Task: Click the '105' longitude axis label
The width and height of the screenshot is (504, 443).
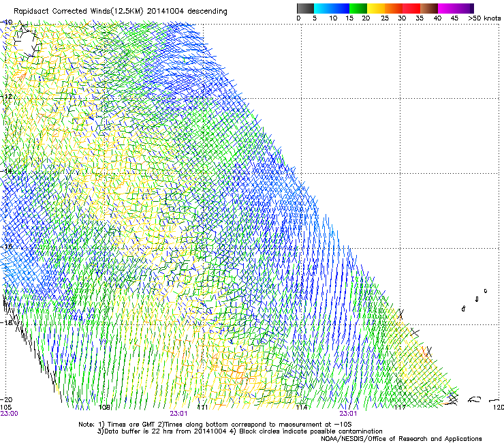Action: tap(5, 408)
